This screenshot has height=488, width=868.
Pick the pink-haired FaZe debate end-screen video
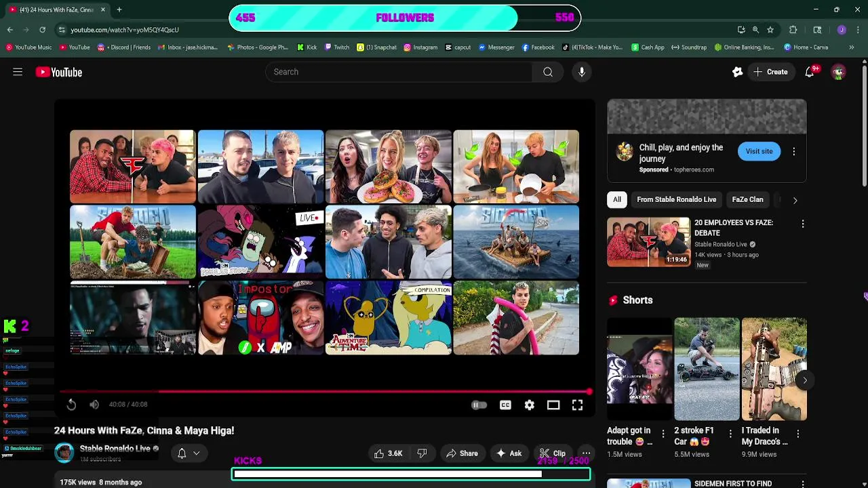click(x=133, y=167)
